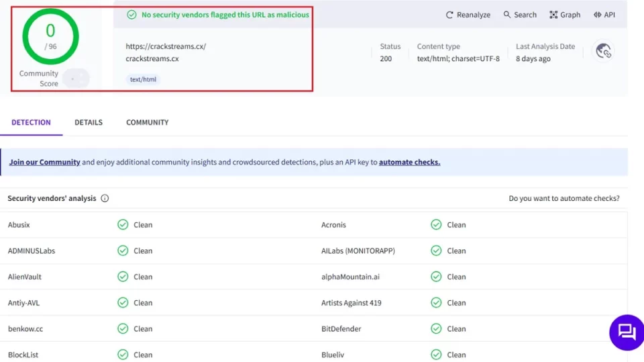Image resolution: width=644 pixels, height=362 pixels.
Task: Click the 'No security vendors flagged this URL' message
Action: (225, 15)
